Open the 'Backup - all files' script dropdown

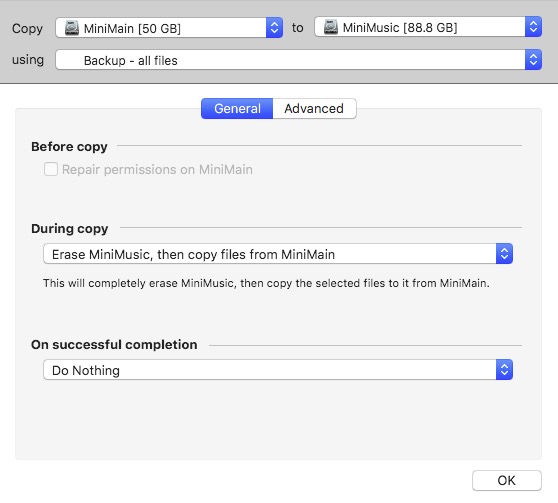click(299, 60)
